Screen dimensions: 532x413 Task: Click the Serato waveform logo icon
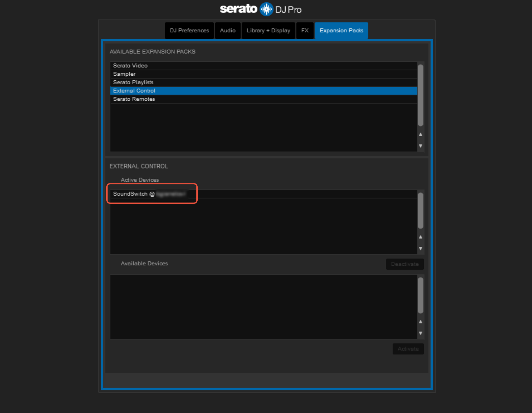coord(266,9)
